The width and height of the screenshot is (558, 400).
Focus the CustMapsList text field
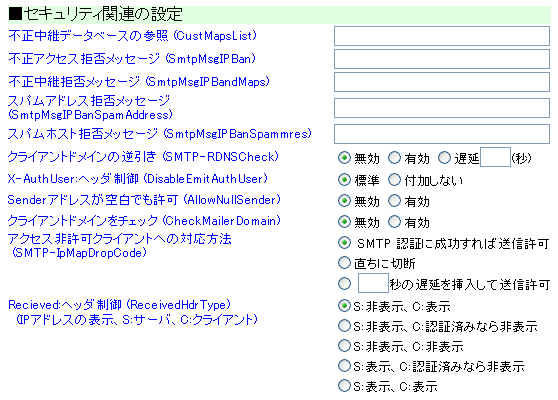[x=442, y=36]
